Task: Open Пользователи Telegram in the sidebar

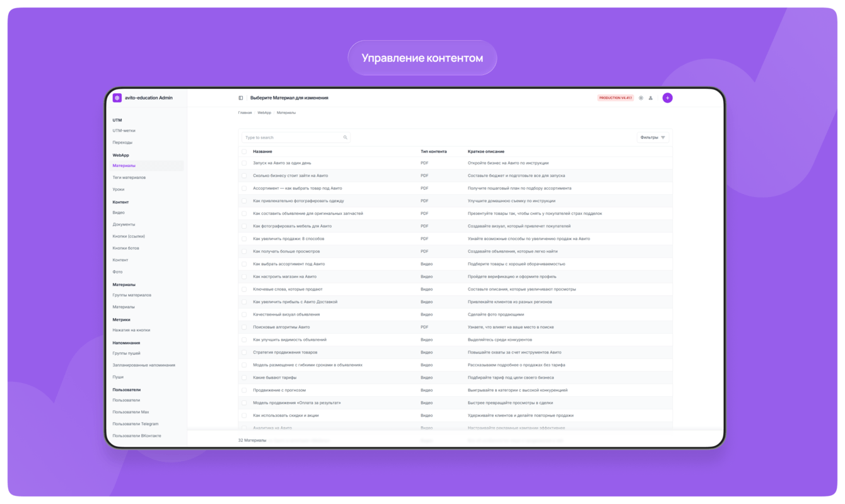Action: [136, 424]
